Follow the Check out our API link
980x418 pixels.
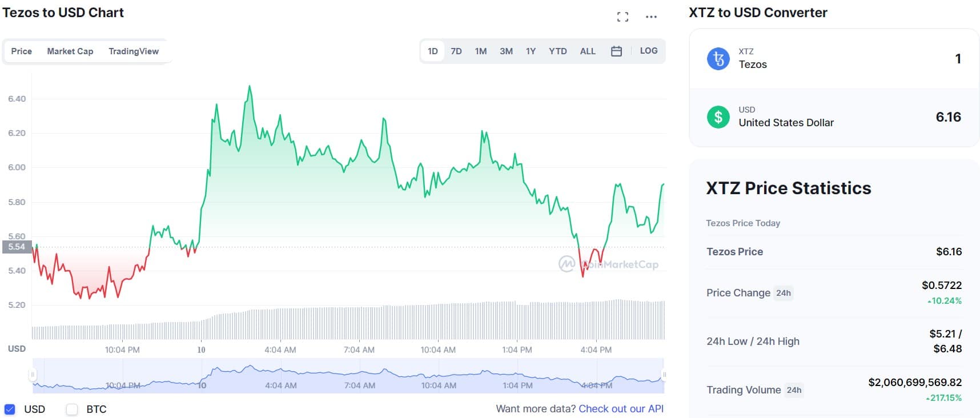(x=621, y=409)
